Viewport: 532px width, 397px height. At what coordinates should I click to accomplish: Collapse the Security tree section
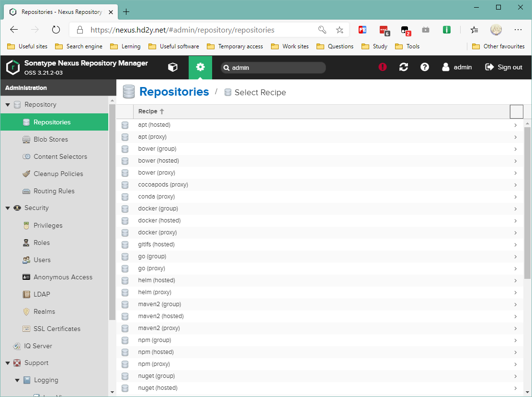8,208
